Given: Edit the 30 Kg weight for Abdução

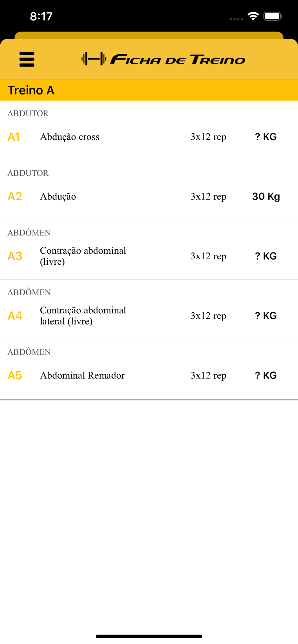Looking at the screenshot, I should pos(266,196).
